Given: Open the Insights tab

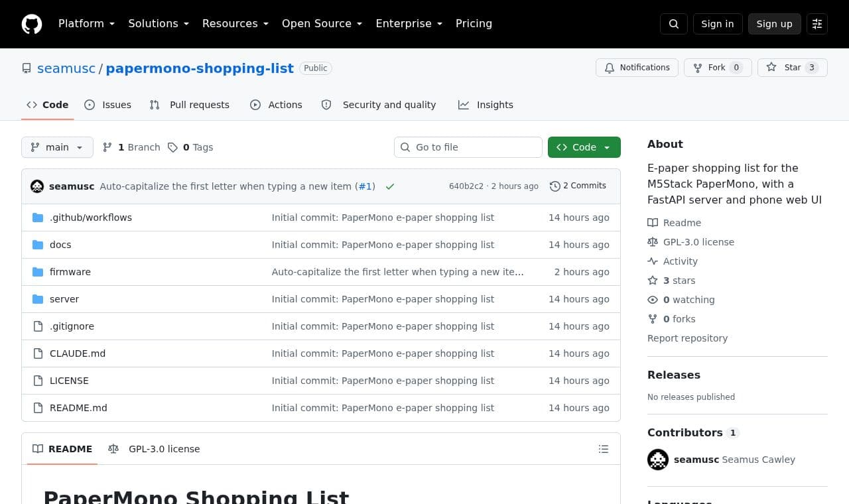Looking at the screenshot, I should pyautogui.click(x=486, y=105).
